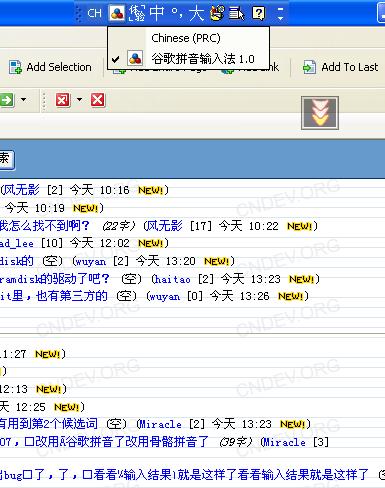Toggle punctuation mode in language bar
Screen dimensions: 385x488
tap(177, 13)
